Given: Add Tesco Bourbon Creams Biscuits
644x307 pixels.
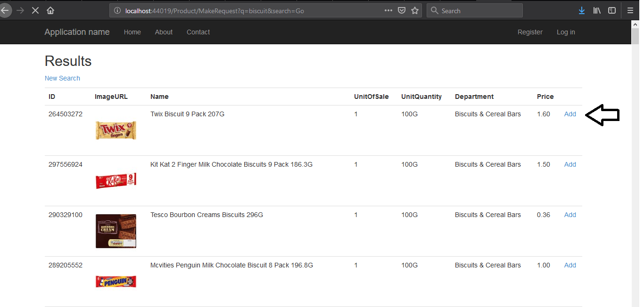Looking at the screenshot, I should [570, 215].
